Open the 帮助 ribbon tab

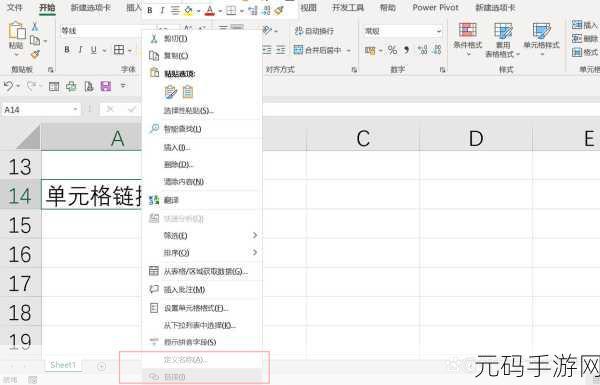tap(388, 7)
